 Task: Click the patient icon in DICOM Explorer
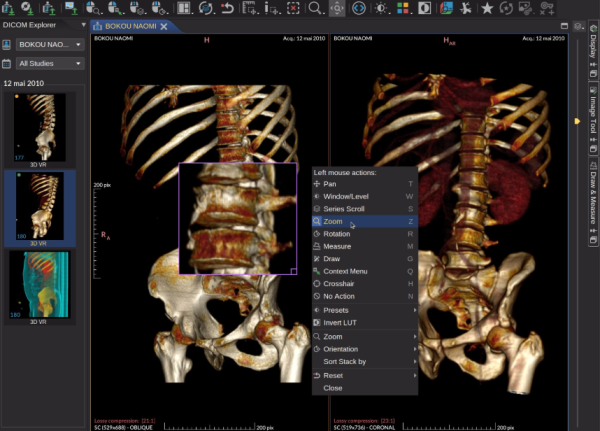pyautogui.click(x=7, y=44)
